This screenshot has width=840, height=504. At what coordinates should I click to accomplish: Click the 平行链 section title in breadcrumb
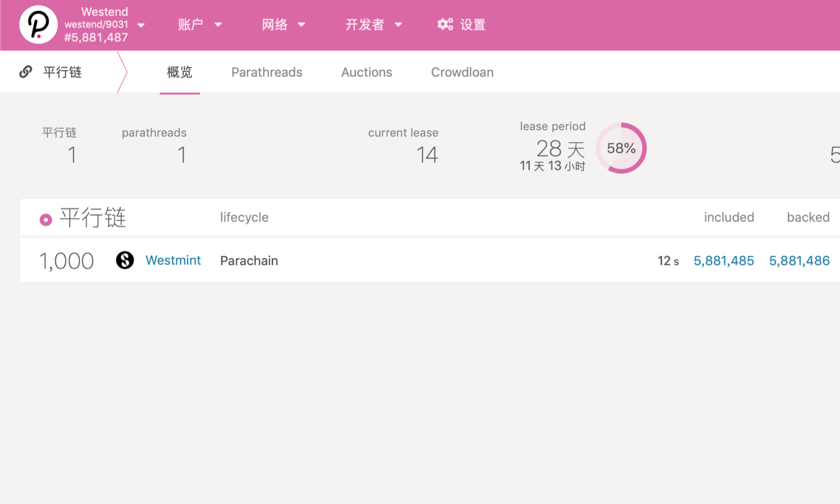63,72
